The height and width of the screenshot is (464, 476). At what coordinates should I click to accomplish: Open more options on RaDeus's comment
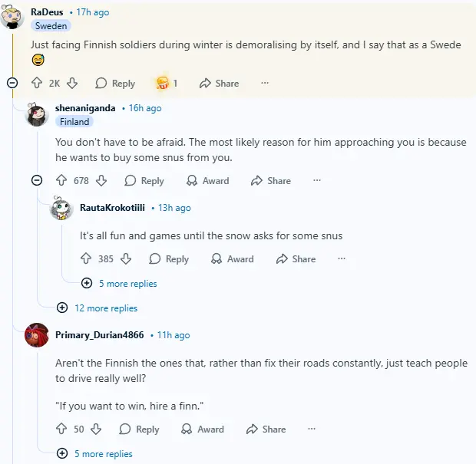coord(265,83)
